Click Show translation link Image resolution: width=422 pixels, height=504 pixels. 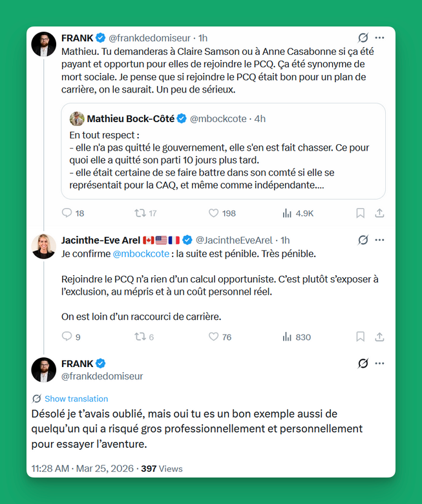tap(76, 399)
